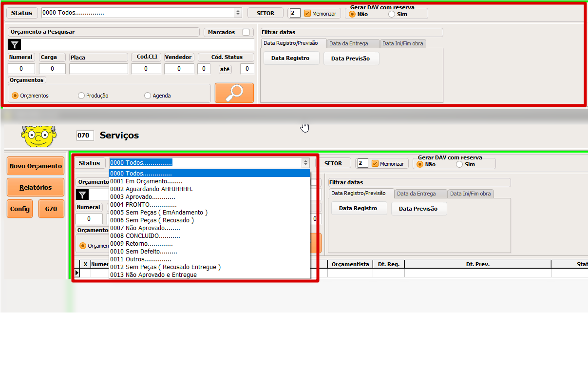Click the orange magnifying glass search button
Viewport: 588px width, 371px height.
(x=234, y=93)
